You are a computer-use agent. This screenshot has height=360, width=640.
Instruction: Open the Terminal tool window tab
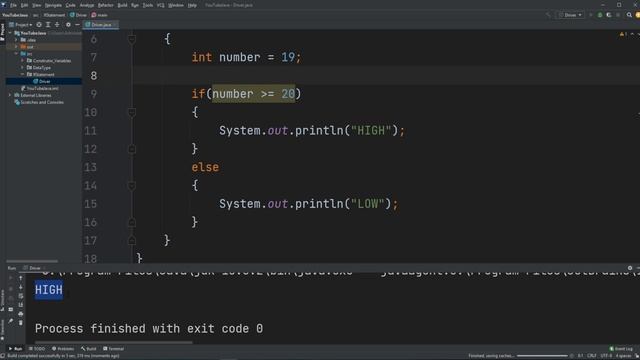[113, 349]
